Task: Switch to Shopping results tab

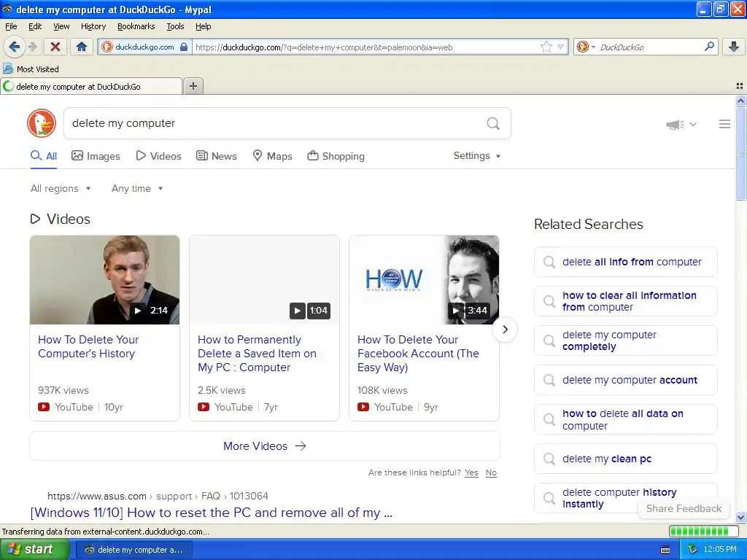Action: pyautogui.click(x=336, y=156)
